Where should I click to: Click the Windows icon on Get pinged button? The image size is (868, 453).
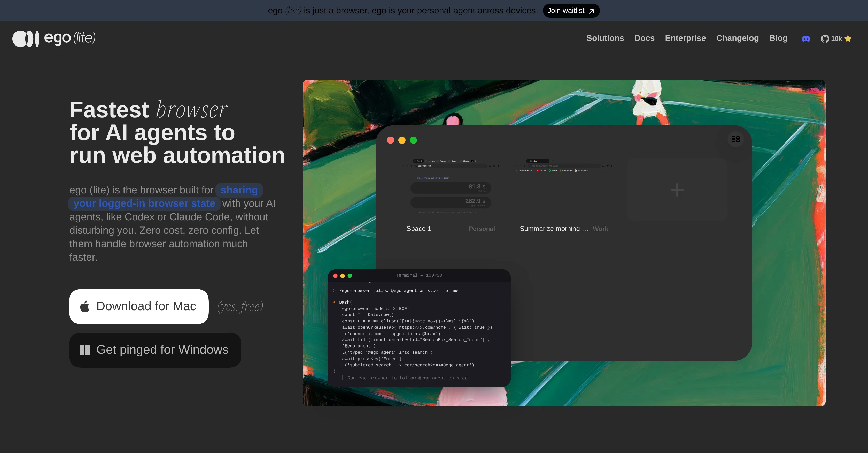click(84, 350)
